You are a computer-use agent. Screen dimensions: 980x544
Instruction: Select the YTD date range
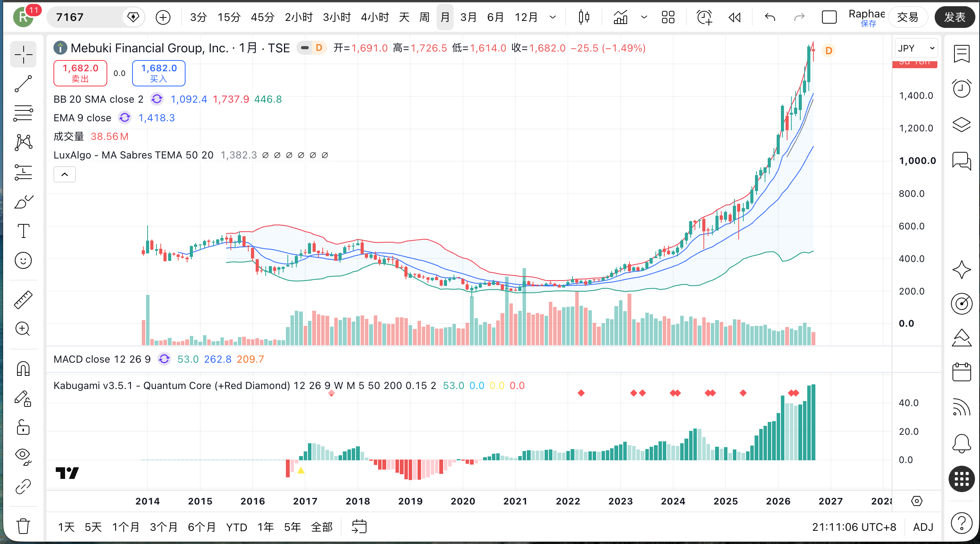click(x=237, y=527)
